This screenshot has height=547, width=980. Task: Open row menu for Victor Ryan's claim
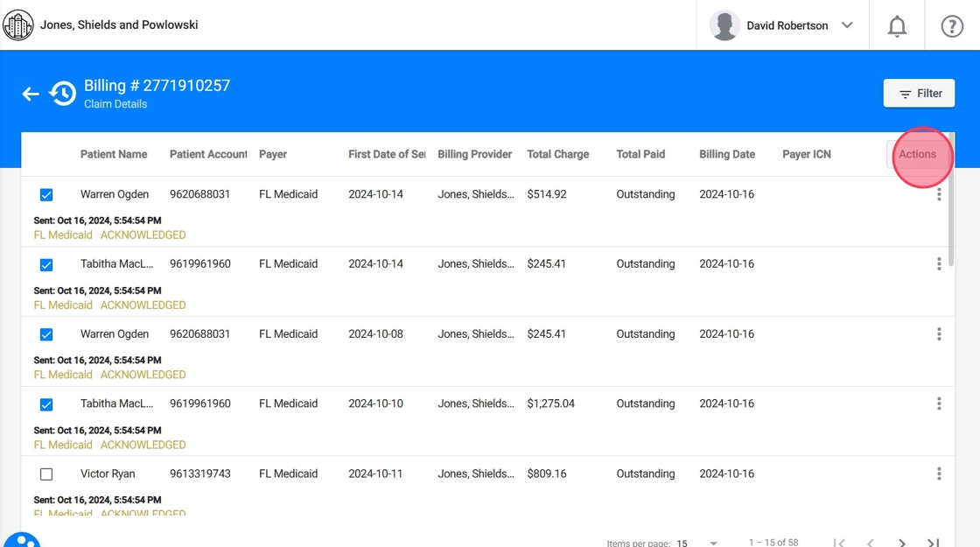[x=939, y=473]
